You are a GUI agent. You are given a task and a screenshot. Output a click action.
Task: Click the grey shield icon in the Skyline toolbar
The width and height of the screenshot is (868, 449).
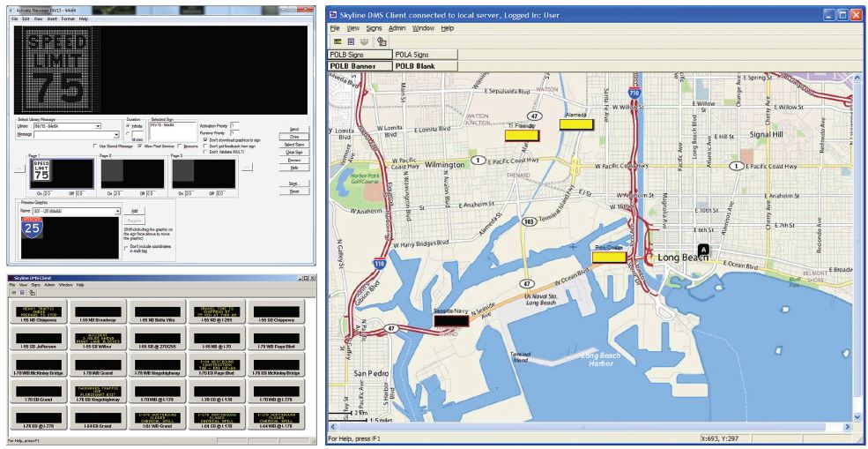[x=363, y=41]
